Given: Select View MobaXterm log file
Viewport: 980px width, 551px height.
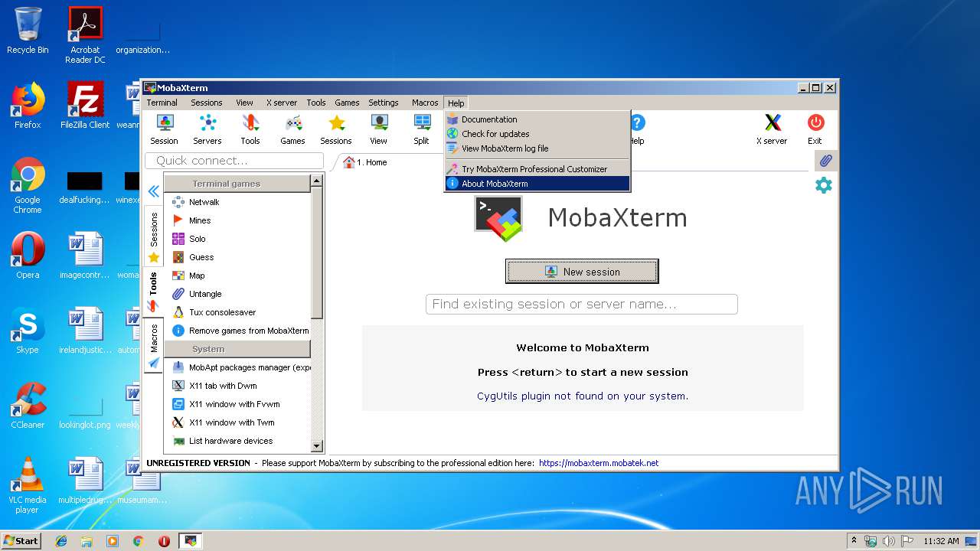Looking at the screenshot, I should coord(537,148).
